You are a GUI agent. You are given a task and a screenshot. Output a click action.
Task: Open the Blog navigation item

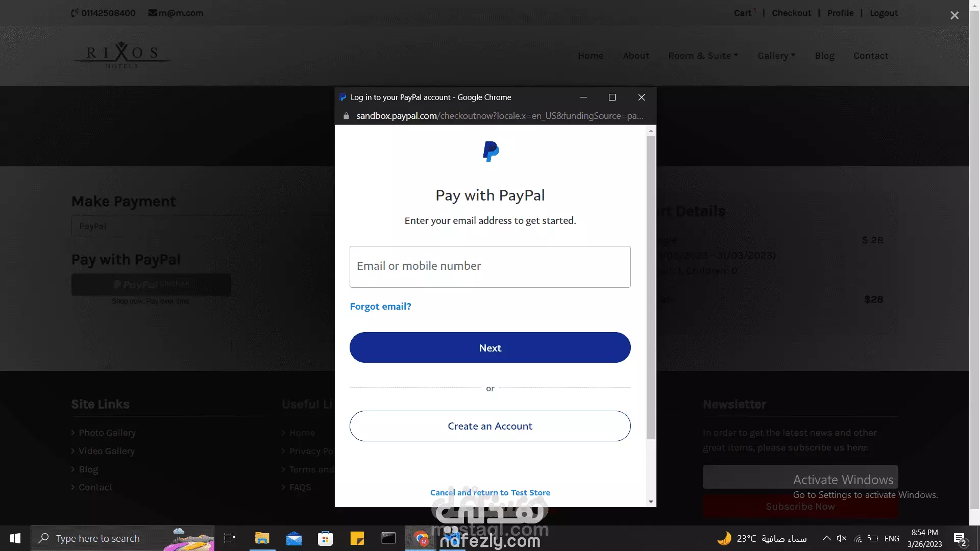(x=824, y=56)
